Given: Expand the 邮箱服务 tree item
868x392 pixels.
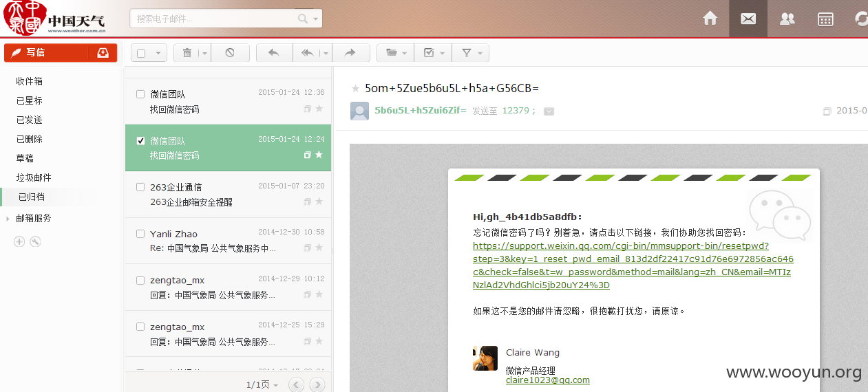Looking at the screenshot, I should [8, 219].
